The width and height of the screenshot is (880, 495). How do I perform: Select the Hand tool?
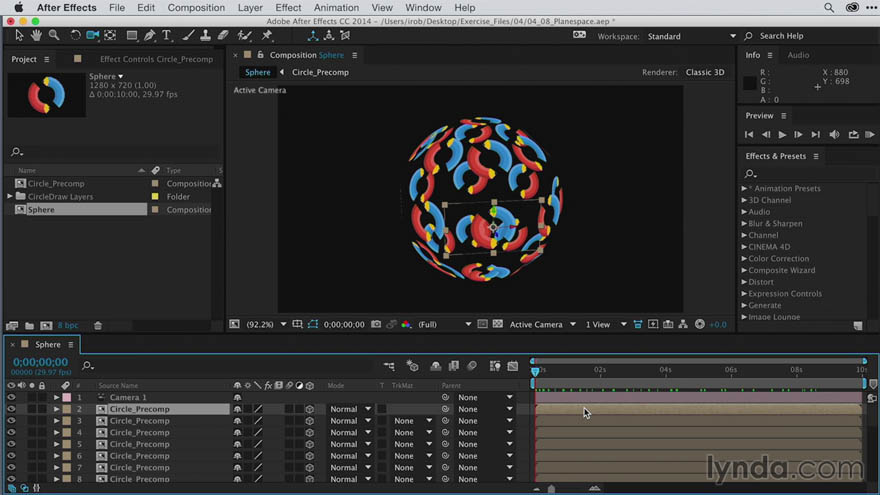(36, 35)
